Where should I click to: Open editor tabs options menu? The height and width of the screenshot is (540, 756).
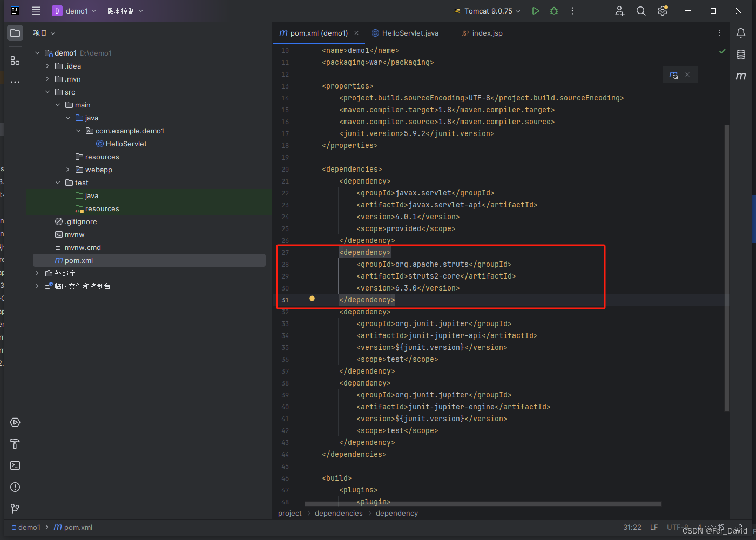(719, 33)
